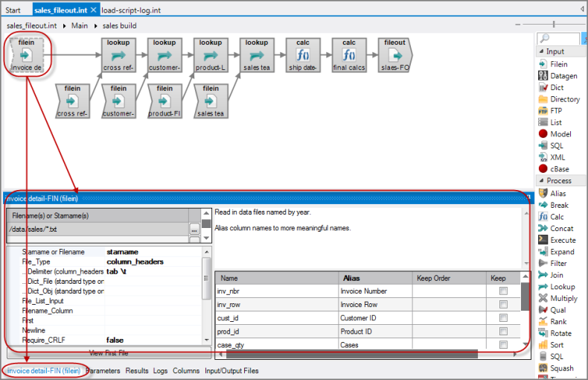Pick Model from the Input palette
The image size is (588, 380).
[555, 134]
